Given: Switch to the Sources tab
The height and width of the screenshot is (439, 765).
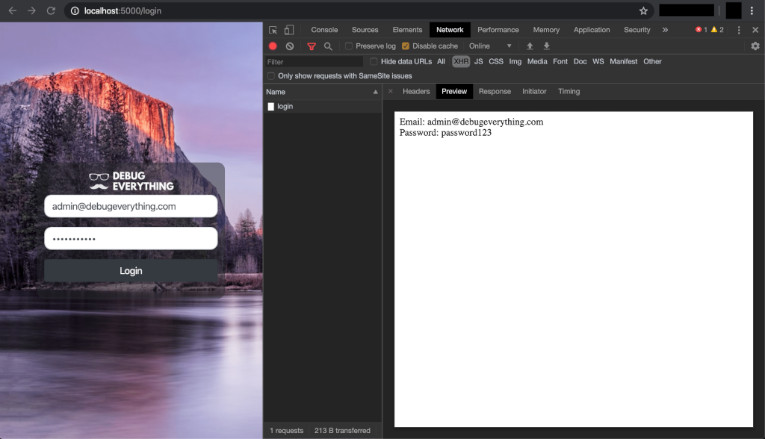Looking at the screenshot, I should tap(365, 30).
